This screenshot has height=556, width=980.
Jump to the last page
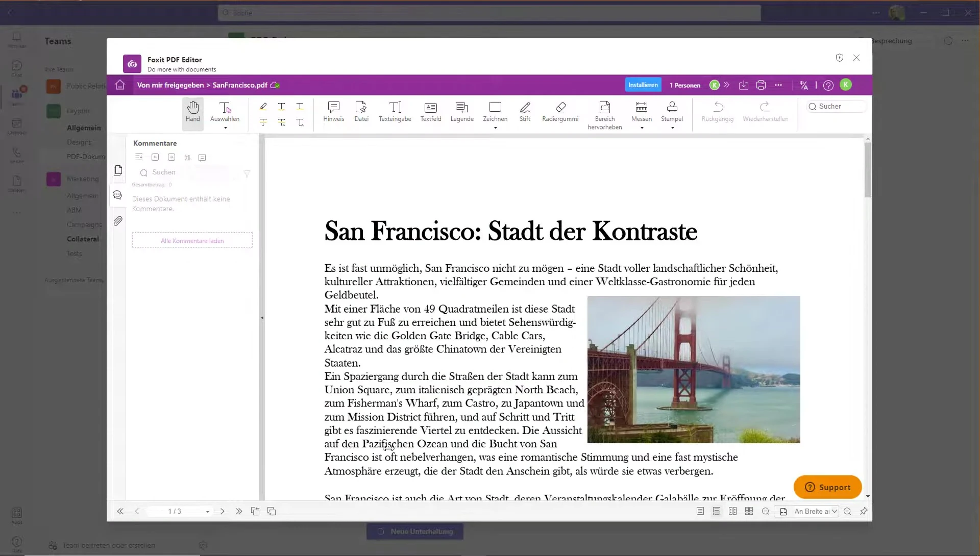click(x=239, y=511)
